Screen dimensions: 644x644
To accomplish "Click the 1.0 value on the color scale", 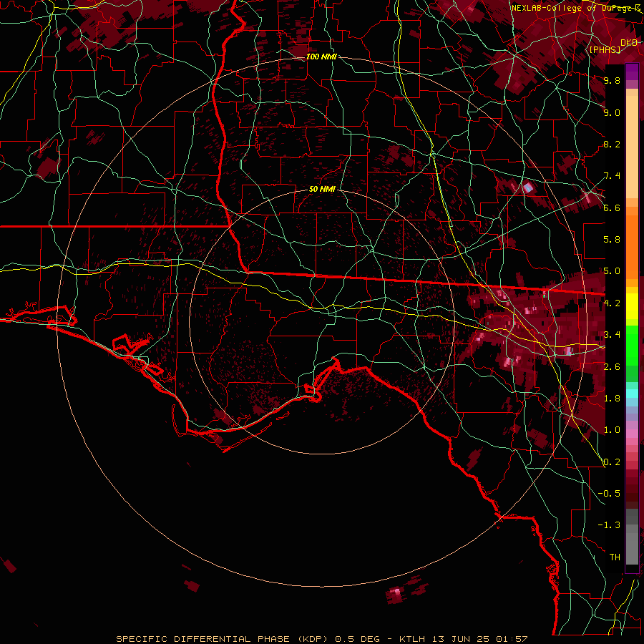I will [x=612, y=430].
